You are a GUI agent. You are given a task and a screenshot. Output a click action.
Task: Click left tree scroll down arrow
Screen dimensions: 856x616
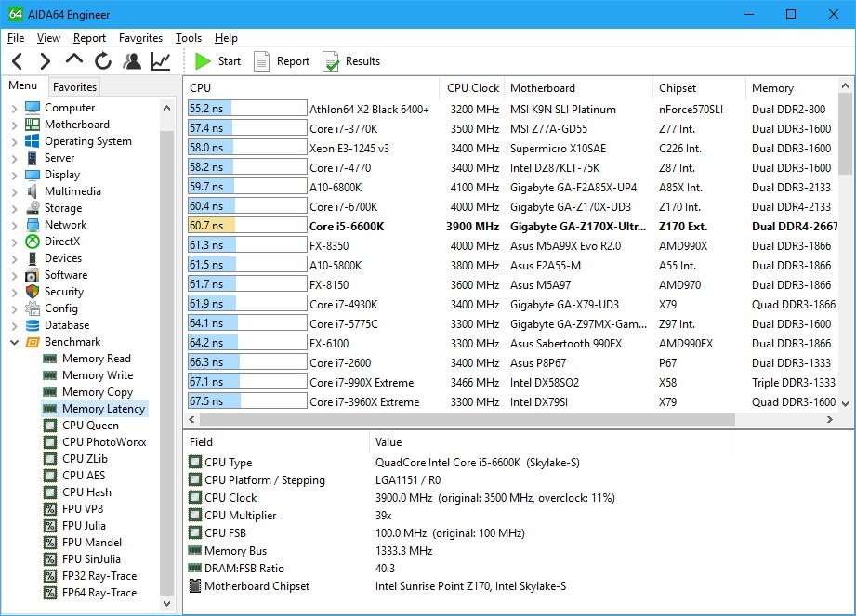[167, 603]
